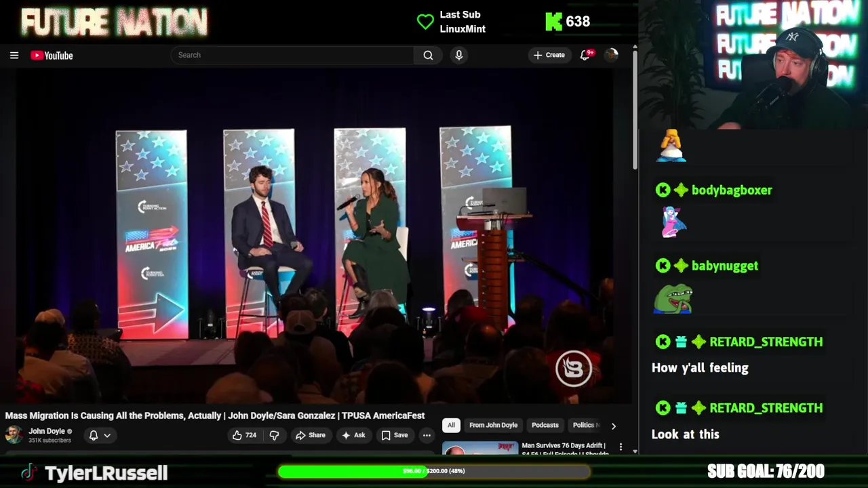
Task: Click the green donation goal progress bar
Action: coord(434,471)
